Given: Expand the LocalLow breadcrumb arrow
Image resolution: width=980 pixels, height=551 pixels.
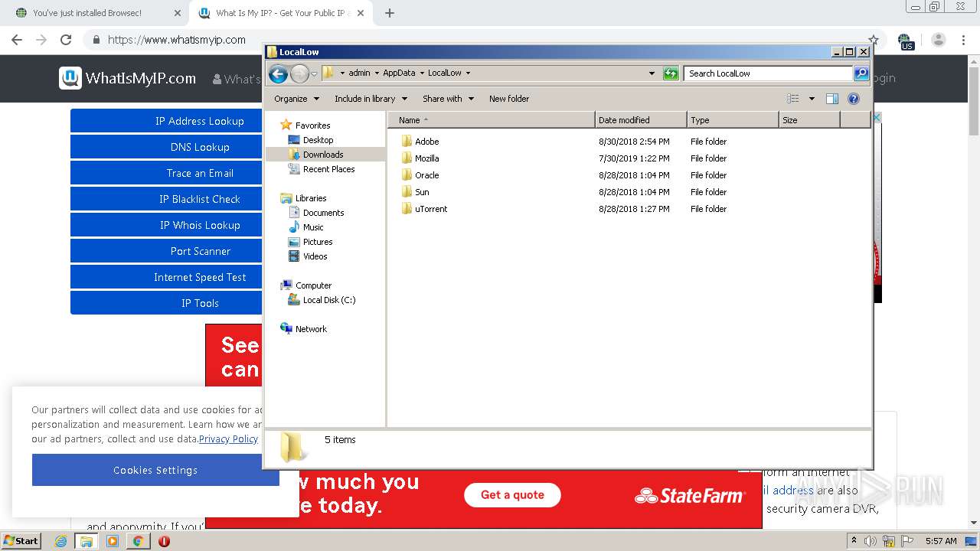Looking at the screenshot, I should pyautogui.click(x=468, y=73).
